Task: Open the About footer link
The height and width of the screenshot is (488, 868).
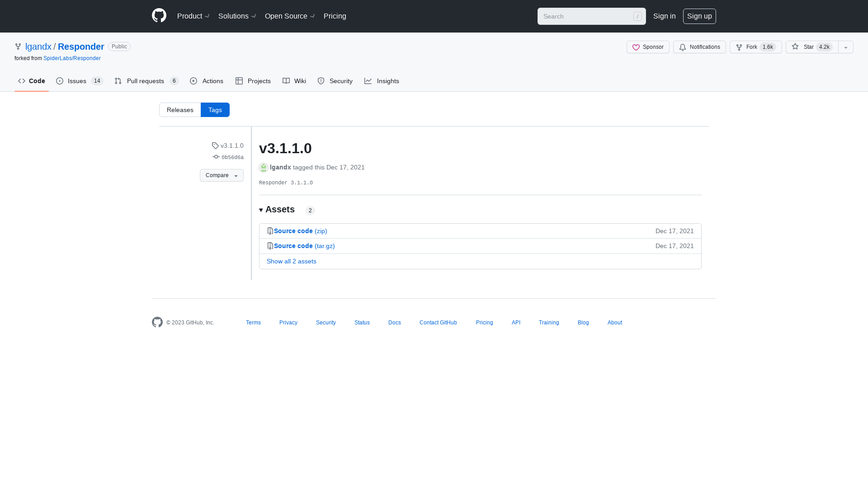Action: pos(615,323)
